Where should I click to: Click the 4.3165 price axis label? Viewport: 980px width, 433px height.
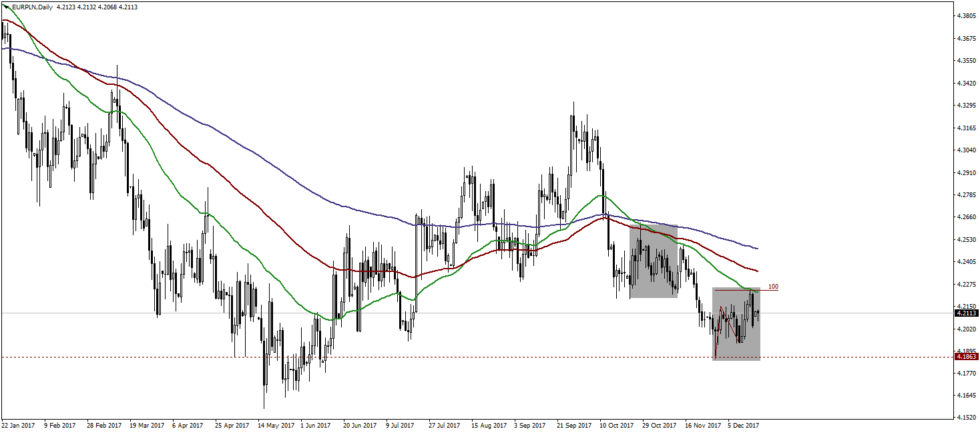coord(966,128)
